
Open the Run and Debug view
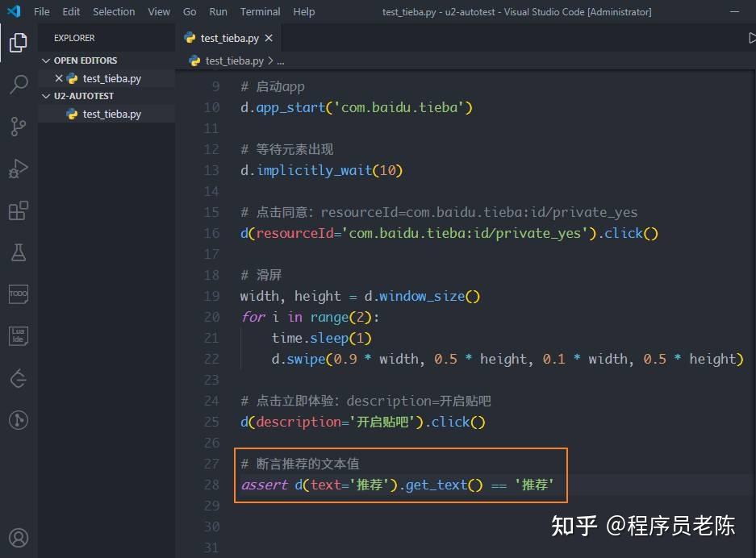[18, 168]
